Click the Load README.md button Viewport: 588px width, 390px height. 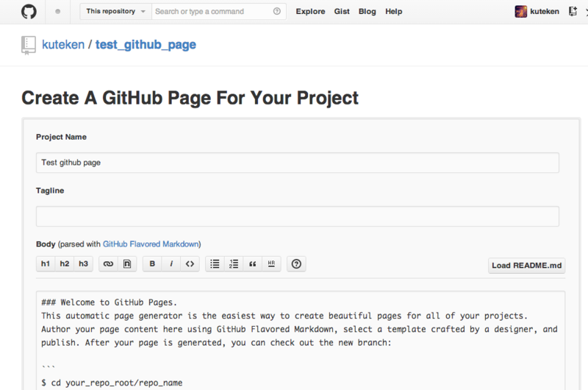point(526,266)
